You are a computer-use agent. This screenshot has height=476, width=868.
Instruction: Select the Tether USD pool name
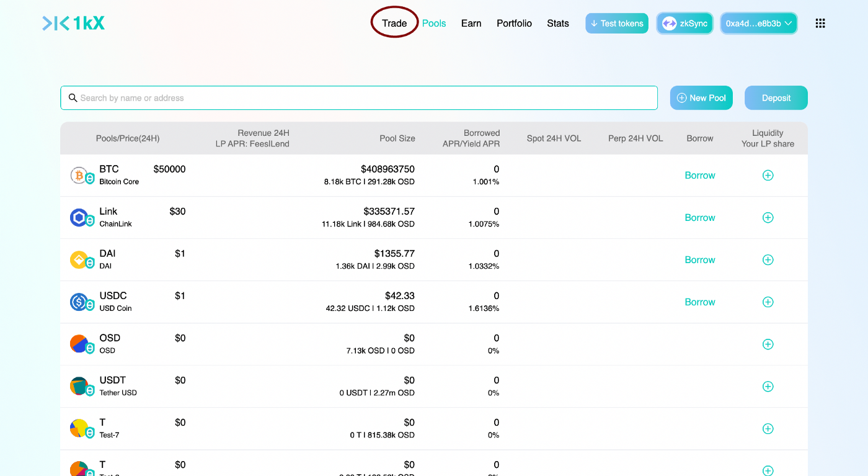118,393
